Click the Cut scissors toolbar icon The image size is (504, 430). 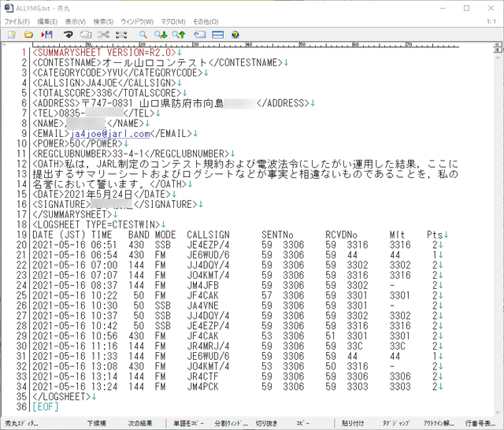click(103, 35)
